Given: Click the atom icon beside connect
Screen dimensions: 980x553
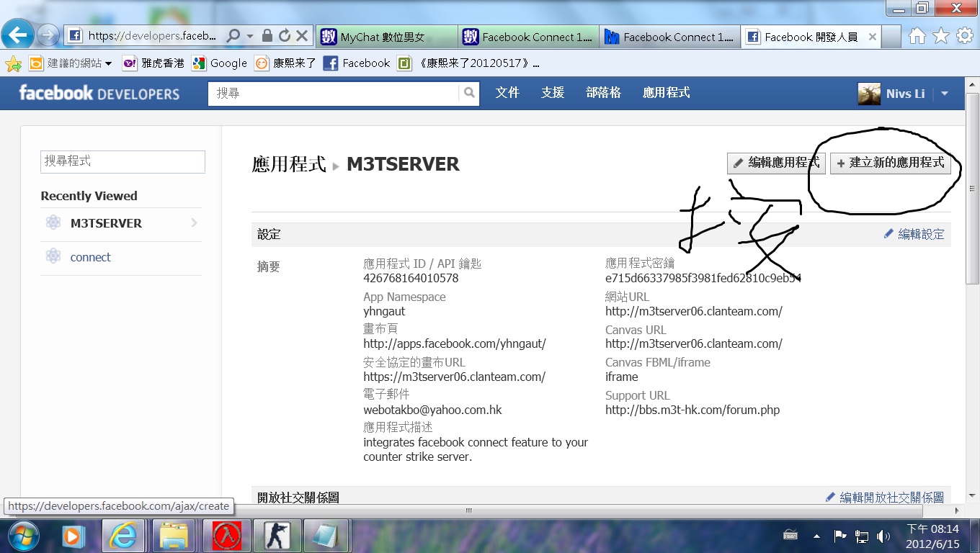Looking at the screenshot, I should tap(53, 256).
